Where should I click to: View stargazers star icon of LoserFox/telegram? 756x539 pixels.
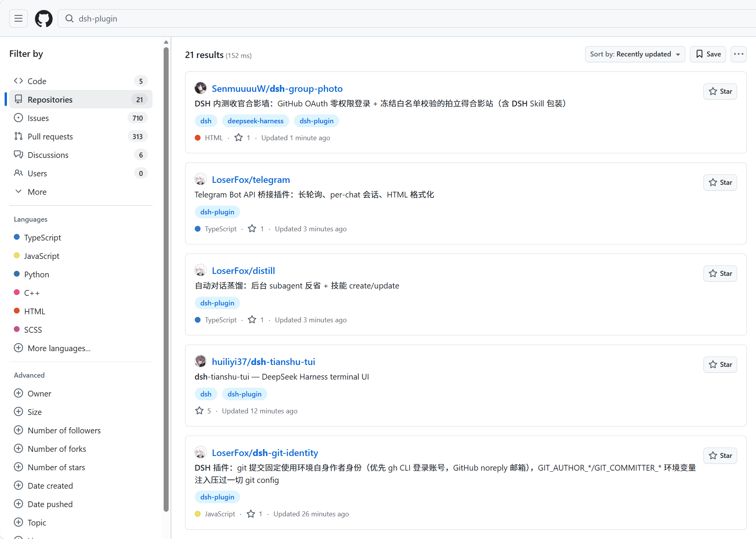[252, 229]
